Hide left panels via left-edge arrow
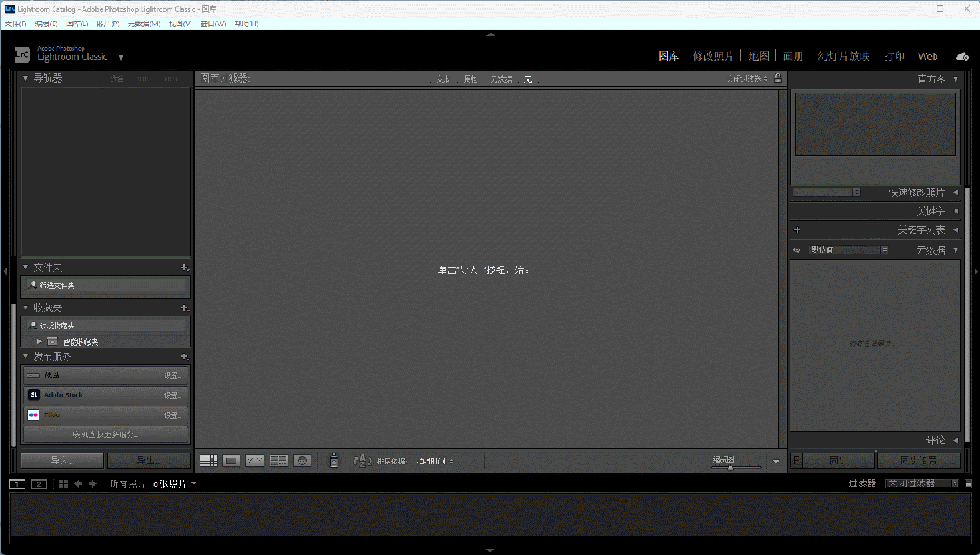 pyautogui.click(x=5, y=271)
